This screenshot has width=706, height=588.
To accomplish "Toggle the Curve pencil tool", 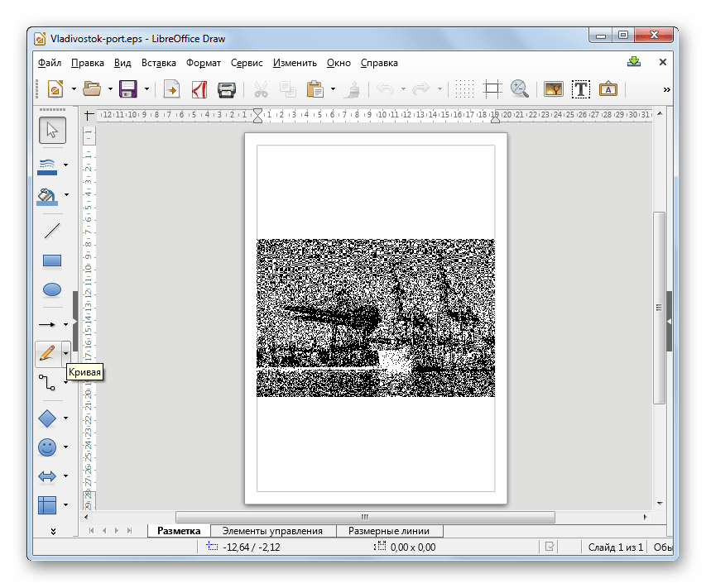I will [x=47, y=353].
